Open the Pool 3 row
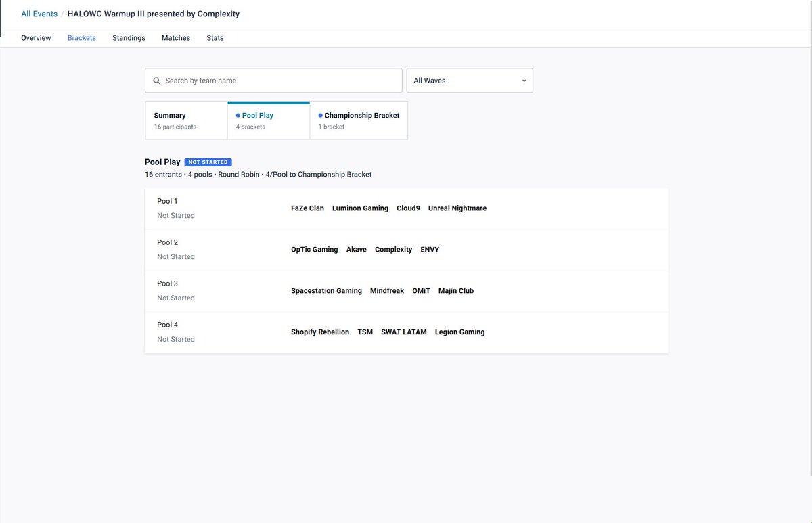Image resolution: width=812 pixels, height=523 pixels. click(x=406, y=291)
